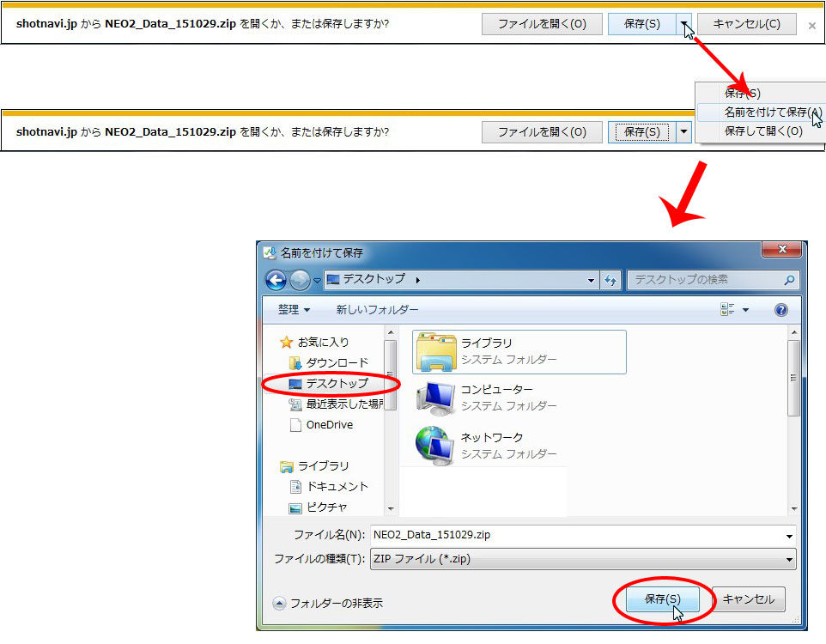Open the ファイルの種類 dropdown
The image size is (826, 644).
[583, 559]
